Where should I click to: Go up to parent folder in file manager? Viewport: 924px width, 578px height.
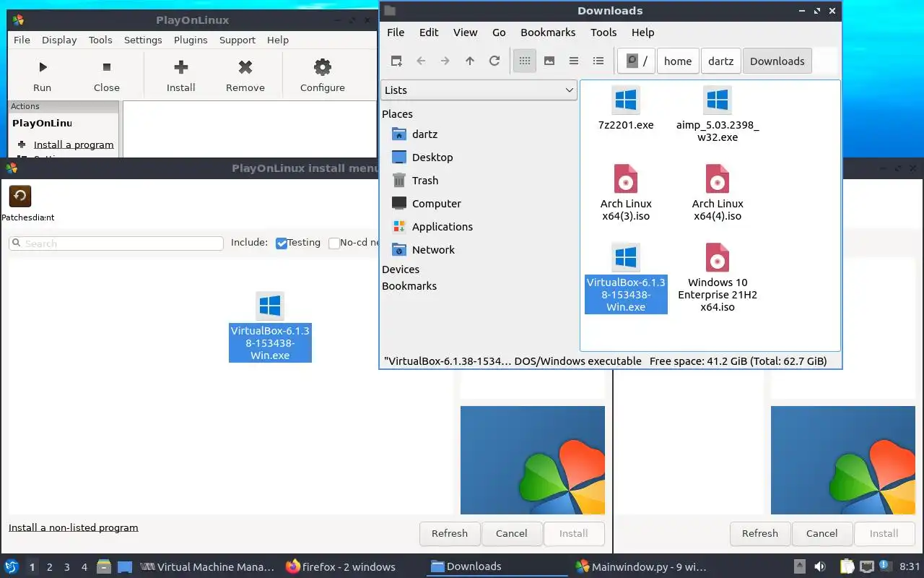click(x=470, y=61)
